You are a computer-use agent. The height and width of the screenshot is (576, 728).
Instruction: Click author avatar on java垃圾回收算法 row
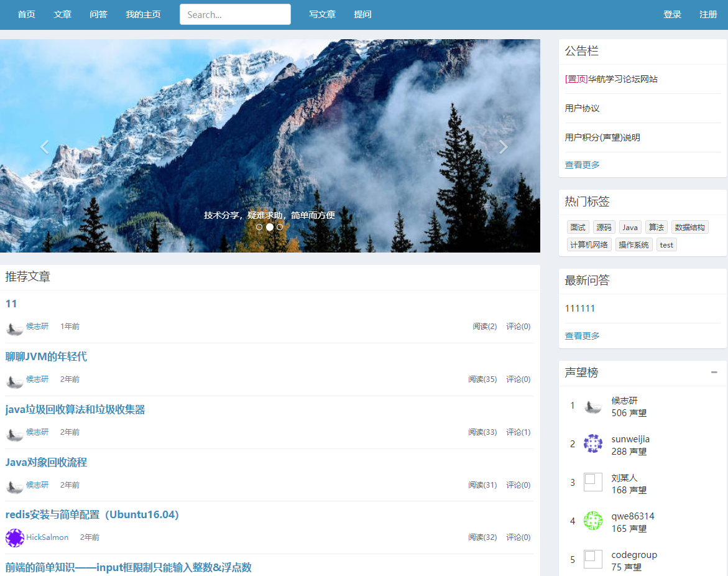[x=15, y=434]
